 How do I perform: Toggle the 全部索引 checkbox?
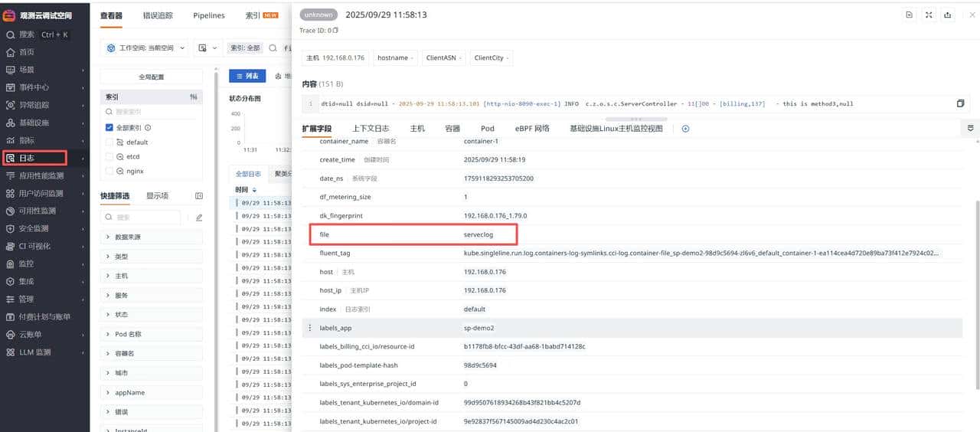(x=109, y=128)
